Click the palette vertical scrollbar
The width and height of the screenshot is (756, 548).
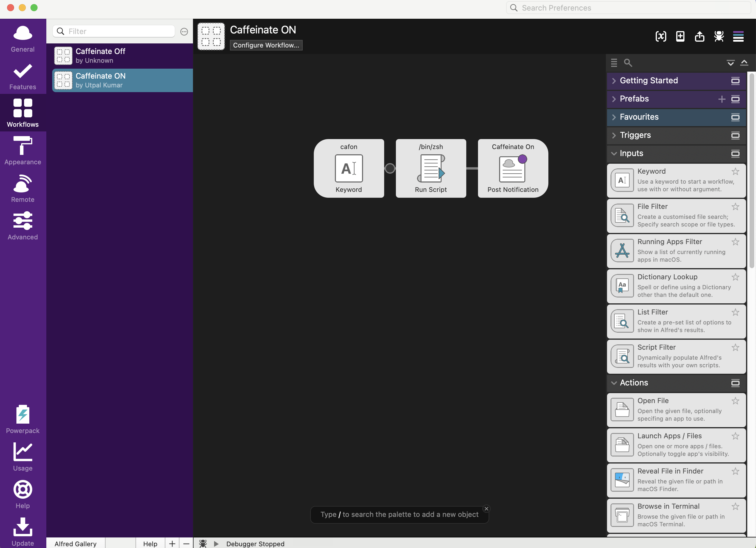point(752,170)
